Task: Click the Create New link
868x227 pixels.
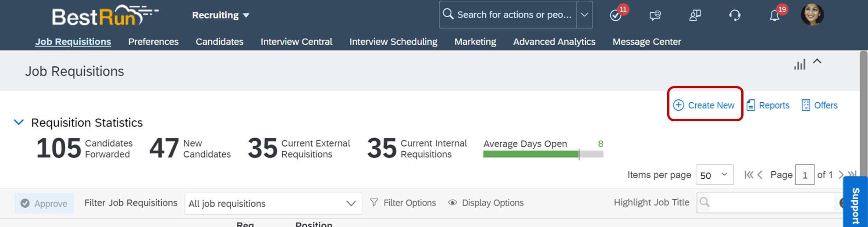Action: 704,105
